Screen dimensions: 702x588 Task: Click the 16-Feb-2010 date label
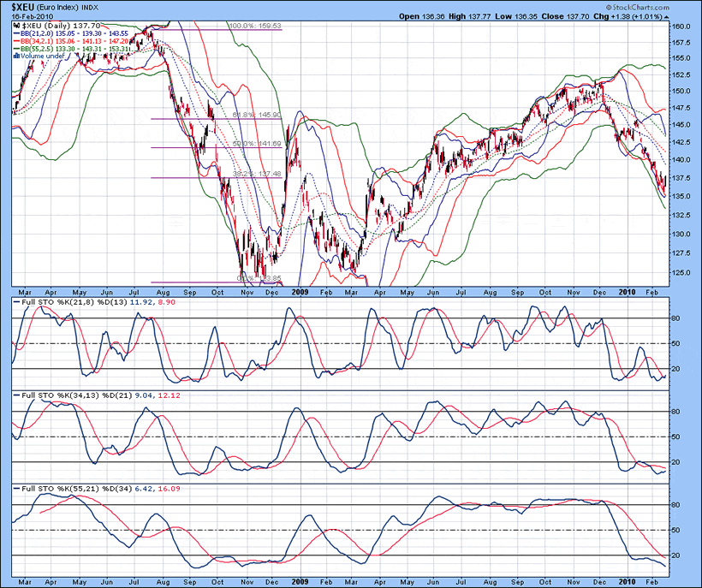click(x=27, y=16)
